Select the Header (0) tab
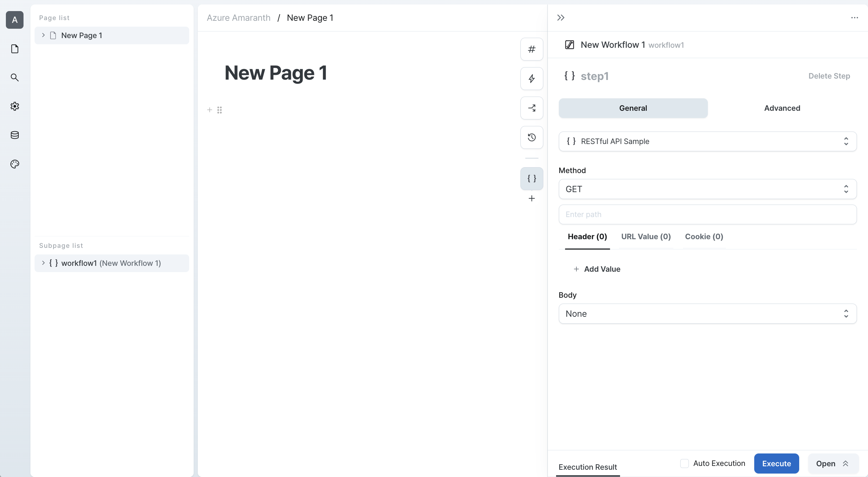Image resolution: width=868 pixels, height=477 pixels. (587, 237)
